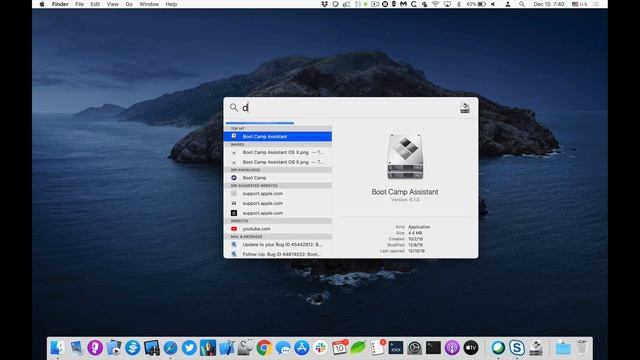
Task: Select the Update to your Bug ID mail
Action: tap(278, 244)
